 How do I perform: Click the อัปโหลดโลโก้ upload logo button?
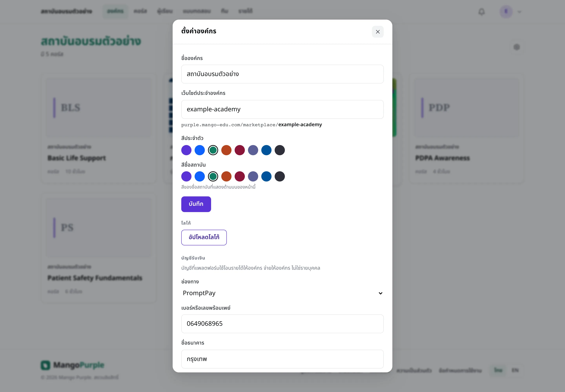(x=204, y=238)
